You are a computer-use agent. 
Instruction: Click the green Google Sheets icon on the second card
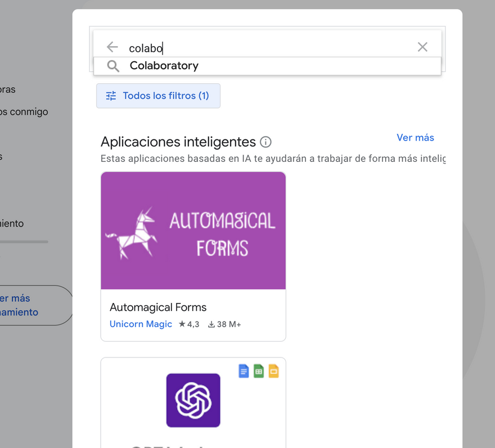[259, 371]
